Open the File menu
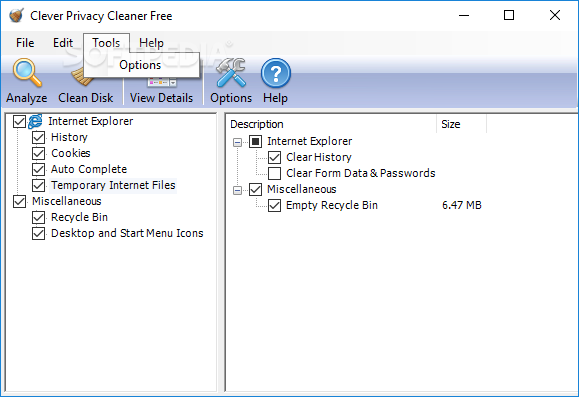The height and width of the screenshot is (397, 579). tap(25, 43)
